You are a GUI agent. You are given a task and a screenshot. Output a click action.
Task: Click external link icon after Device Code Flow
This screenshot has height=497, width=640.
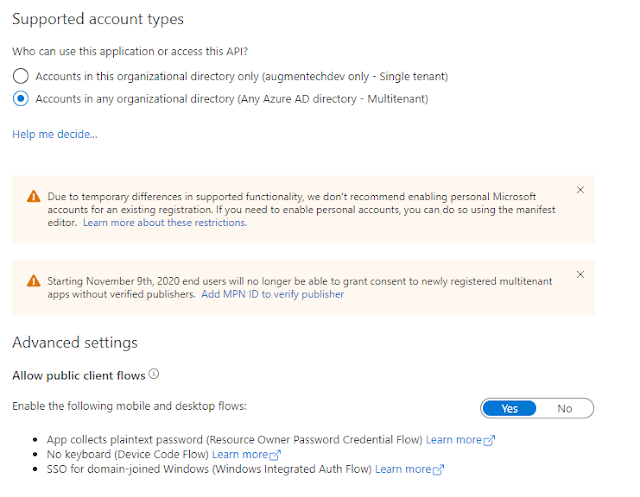[276, 455]
